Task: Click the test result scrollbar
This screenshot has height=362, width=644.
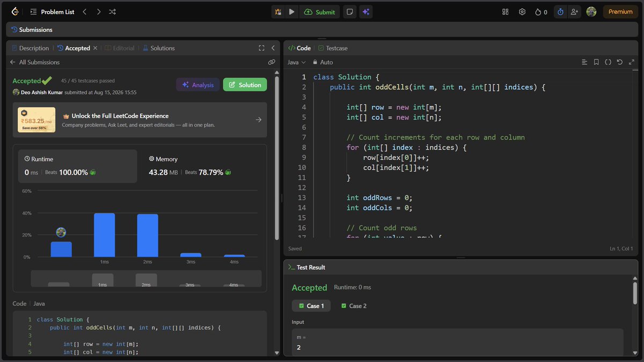Action: coord(635,293)
